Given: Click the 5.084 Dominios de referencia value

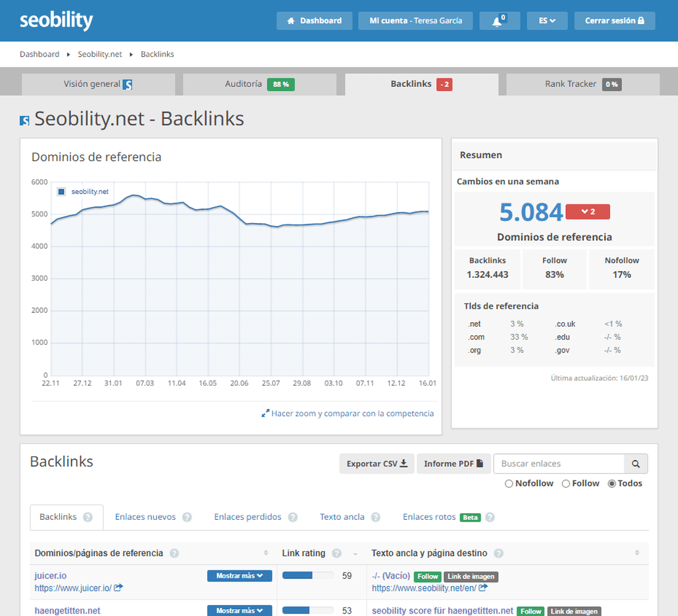Looking at the screenshot, I should (531, 213).
